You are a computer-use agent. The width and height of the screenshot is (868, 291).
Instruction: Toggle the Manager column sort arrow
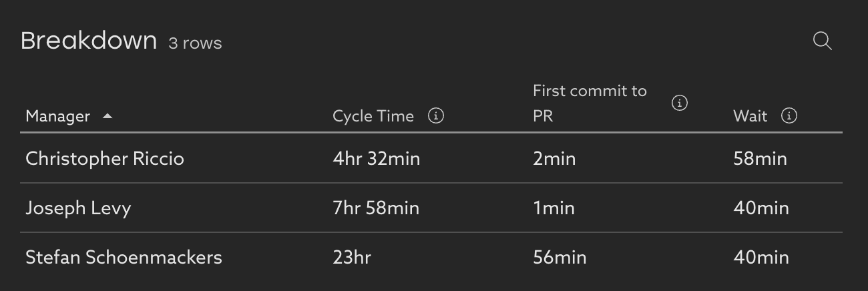pyautogui.click(x=107, y=116)
